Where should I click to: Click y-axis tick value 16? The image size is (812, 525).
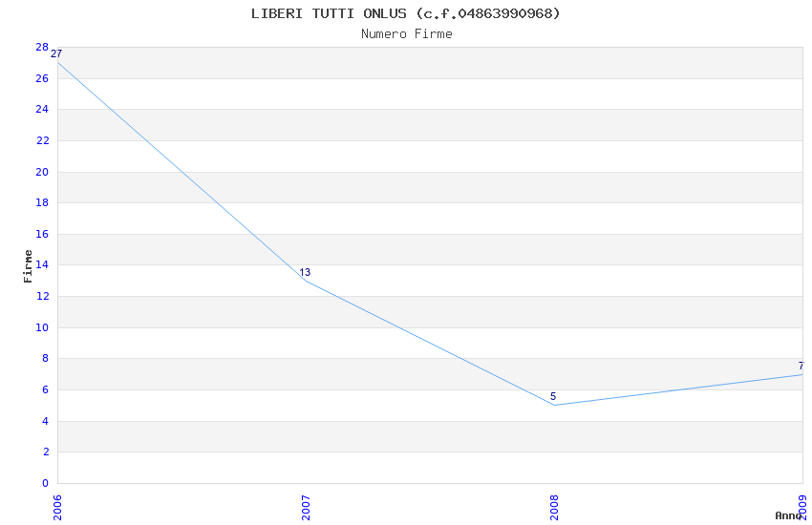coord(42,234)
